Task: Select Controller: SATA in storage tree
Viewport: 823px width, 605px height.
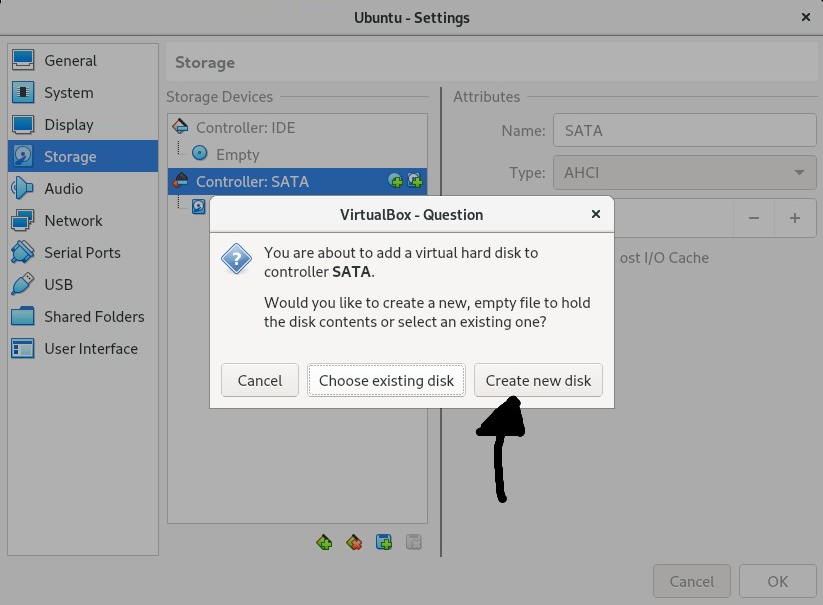Action: 297,181
